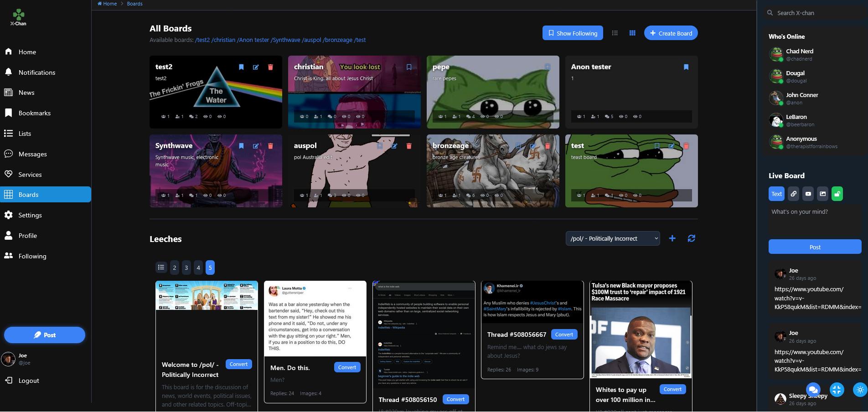Screen dimensions: 868x412
Task: Delete the bronzeage board
Action: [x=548, y=146]
